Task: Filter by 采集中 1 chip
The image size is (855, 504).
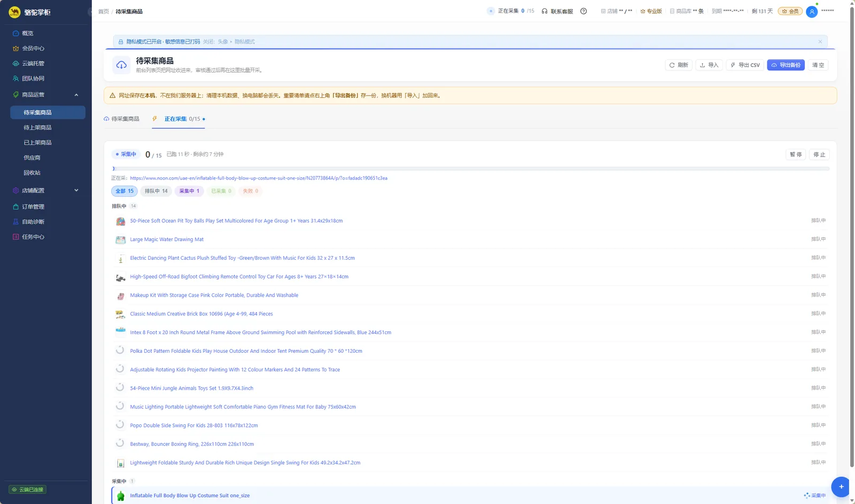Action: click(189, 191)
